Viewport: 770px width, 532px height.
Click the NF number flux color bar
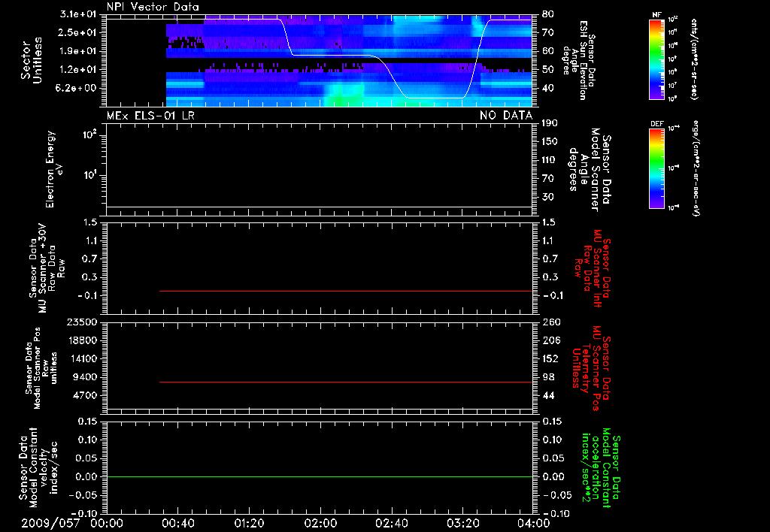click(x=656, y=59)
